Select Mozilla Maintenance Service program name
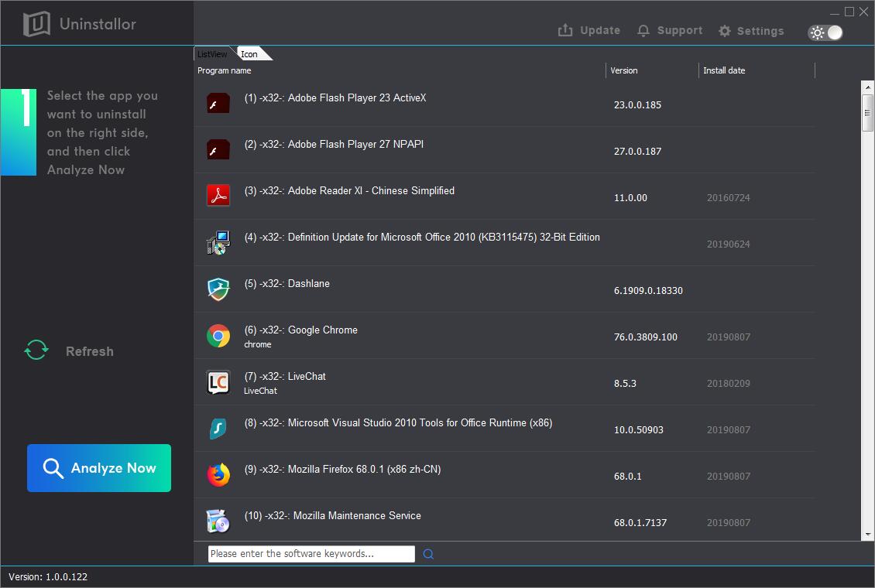 (333, 515)
